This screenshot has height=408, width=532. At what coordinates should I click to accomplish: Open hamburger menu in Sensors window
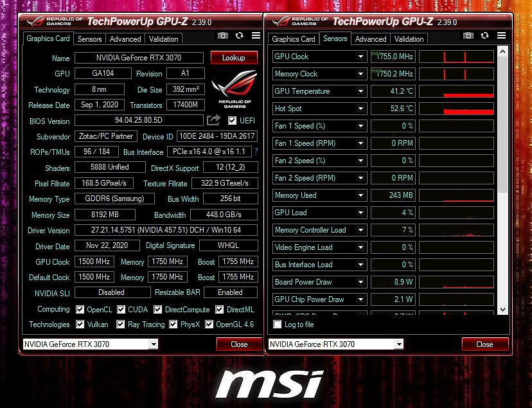501,35
